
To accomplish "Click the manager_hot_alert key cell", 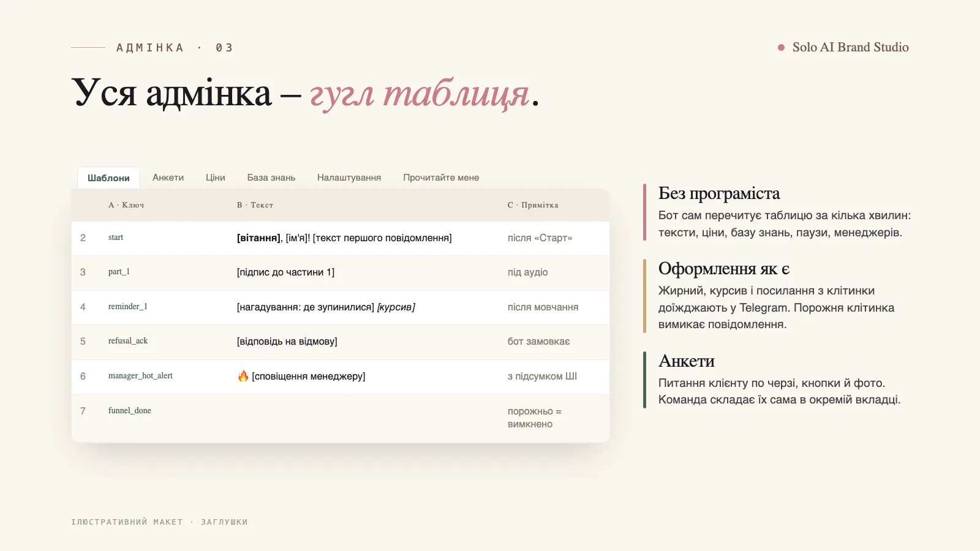I will [x=140, y=376].
